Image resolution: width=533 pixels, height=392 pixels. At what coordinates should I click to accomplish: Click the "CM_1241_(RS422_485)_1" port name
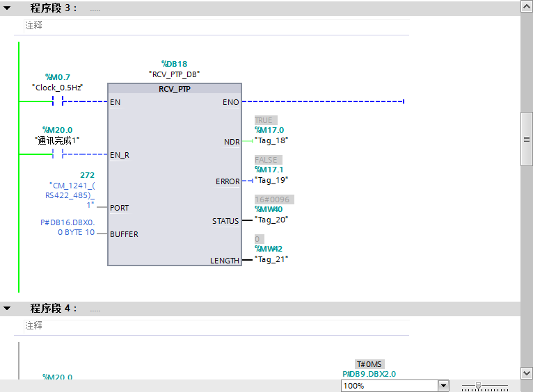coord(70,195)
